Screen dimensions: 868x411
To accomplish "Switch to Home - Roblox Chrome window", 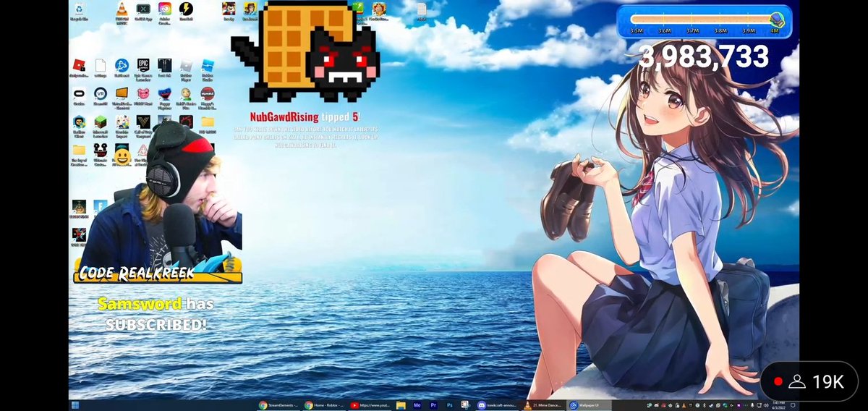I will click(x=323, y=404).
